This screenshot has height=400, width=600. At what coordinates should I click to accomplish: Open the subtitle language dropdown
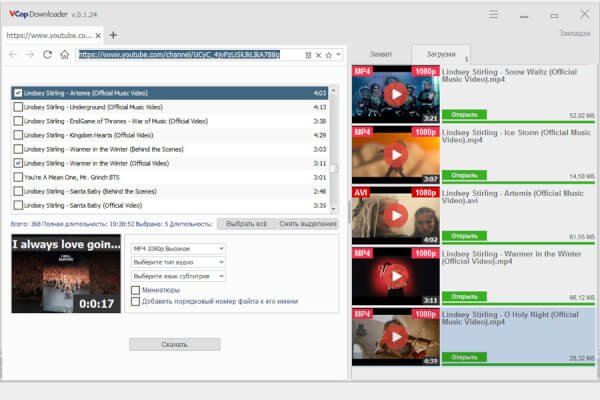[178, 276]
